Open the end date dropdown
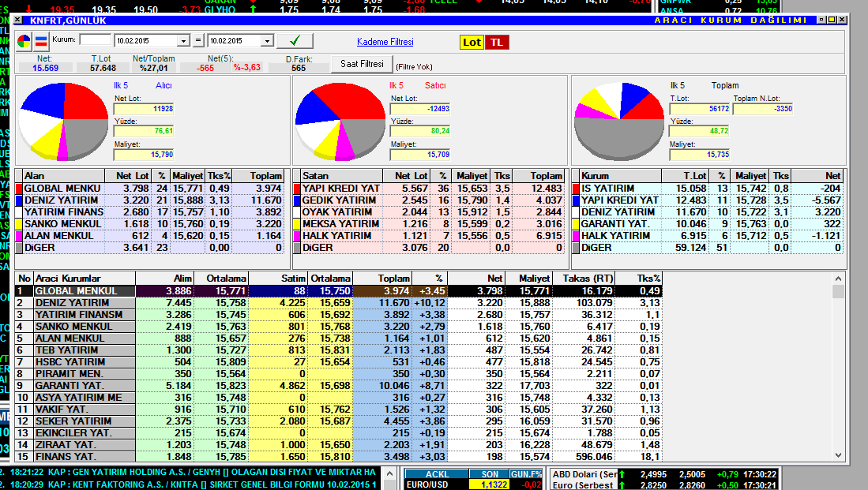 pos(266,41)
